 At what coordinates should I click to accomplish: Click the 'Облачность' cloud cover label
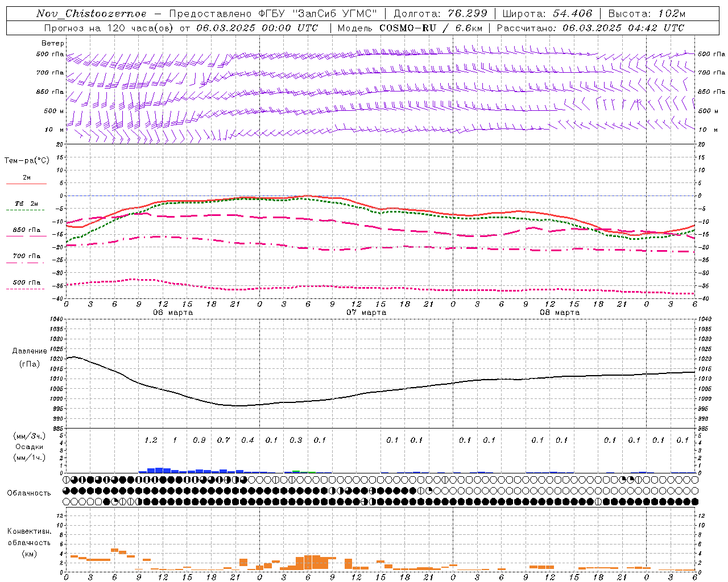[x=29, y=493]
